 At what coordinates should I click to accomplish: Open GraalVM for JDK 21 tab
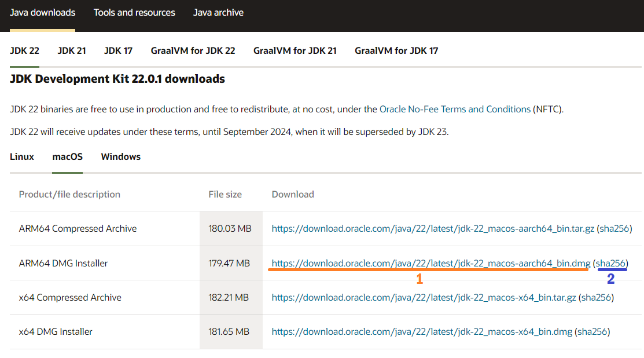pyautogui.click(x=295, y=50)
